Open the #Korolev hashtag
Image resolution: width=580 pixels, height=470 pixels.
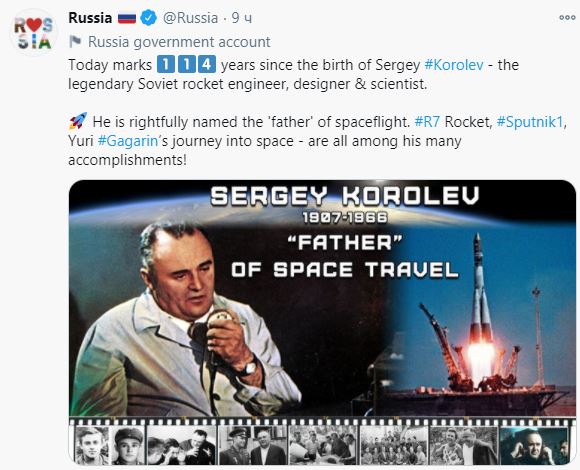pyautogui.click(x=454, y=65)
